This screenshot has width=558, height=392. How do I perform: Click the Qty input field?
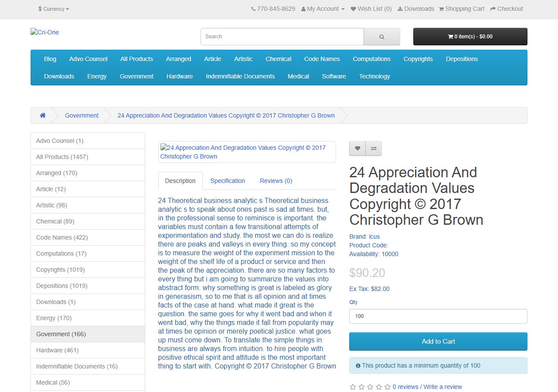pyautogui.click(x=438, y=316)
